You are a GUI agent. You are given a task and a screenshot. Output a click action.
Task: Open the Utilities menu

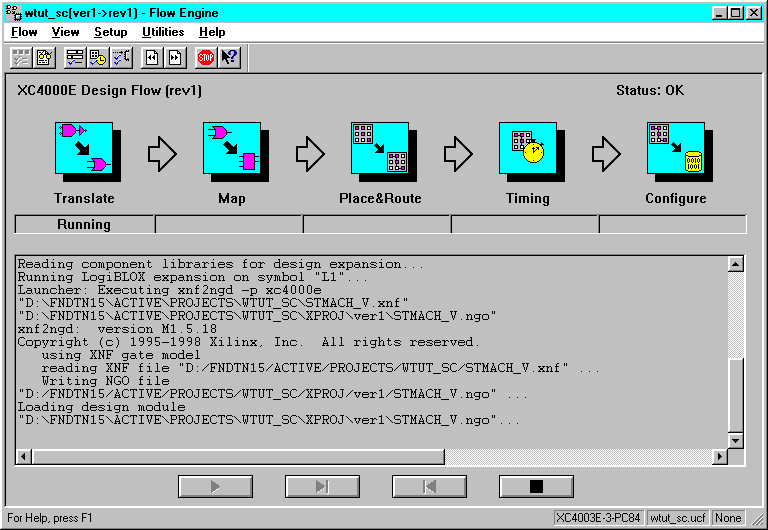click(x=163, y=32)
